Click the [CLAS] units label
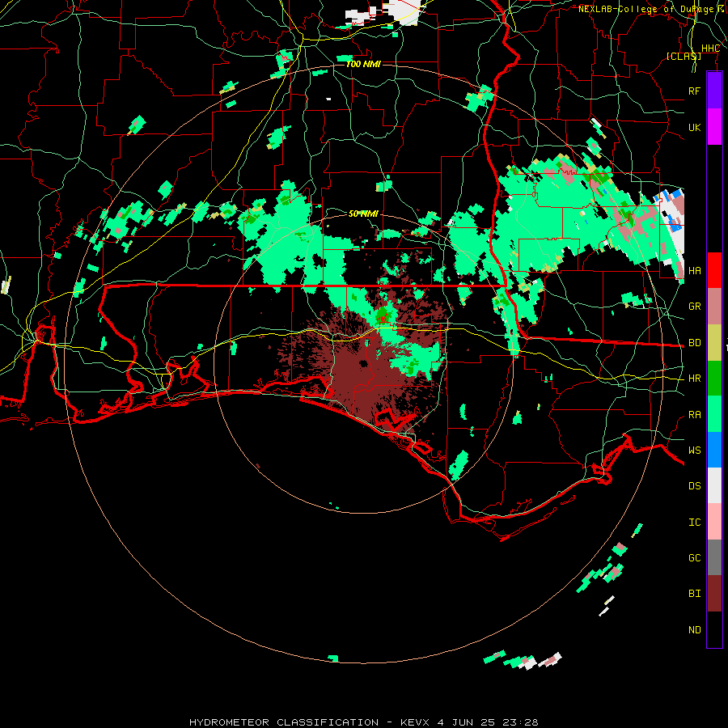This screenshot has height=728, width=728. tap(684, 56)
